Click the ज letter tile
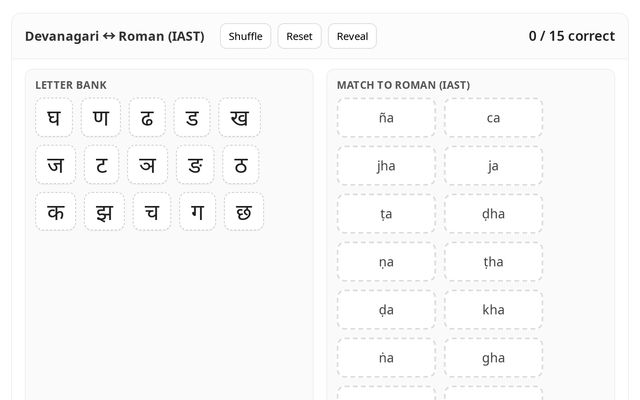 (x=55, y=165)
